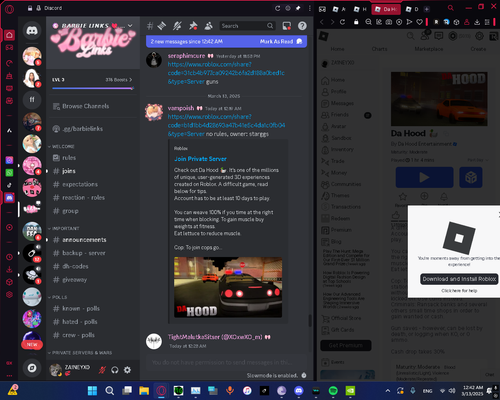Open Windows Start menu
Screen dimensions: 500x400
(x=92, y=390)
